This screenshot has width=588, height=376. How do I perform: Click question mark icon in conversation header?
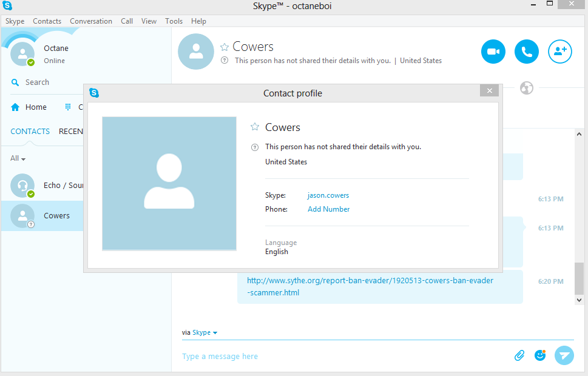(x=225, y=60)
